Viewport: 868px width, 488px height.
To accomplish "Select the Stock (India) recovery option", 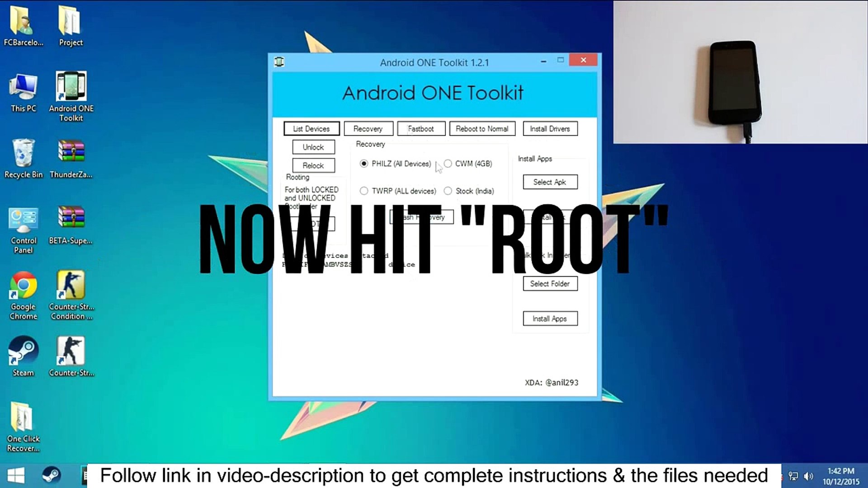I will click(x=448, y=191).
